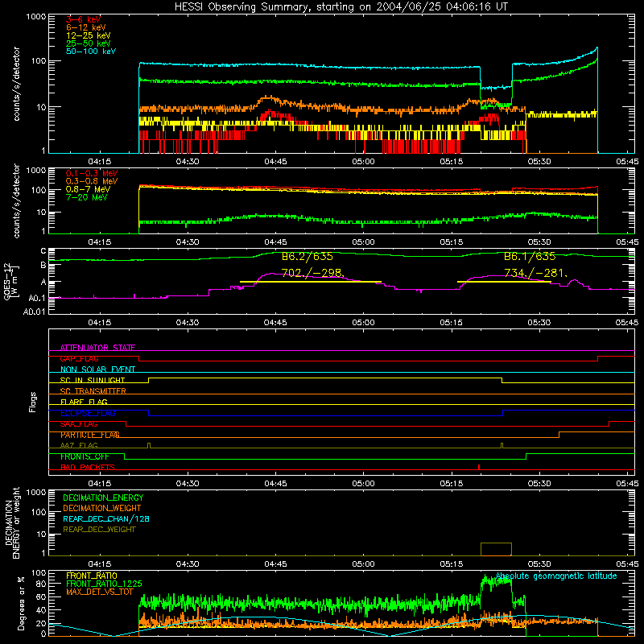Click the HESSI Observing Summary title
644x644 pixels.
pyautogui.click(x=341, y=7)
